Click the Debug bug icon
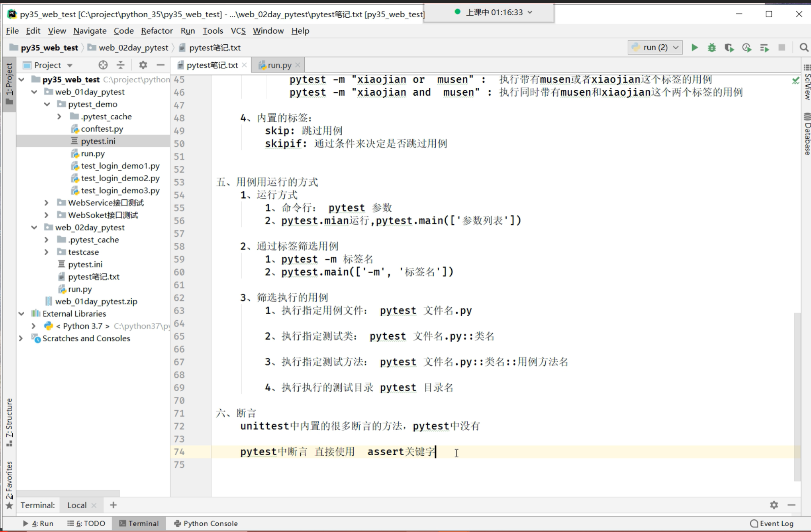The image size is (811, 532). coord(712,48)
